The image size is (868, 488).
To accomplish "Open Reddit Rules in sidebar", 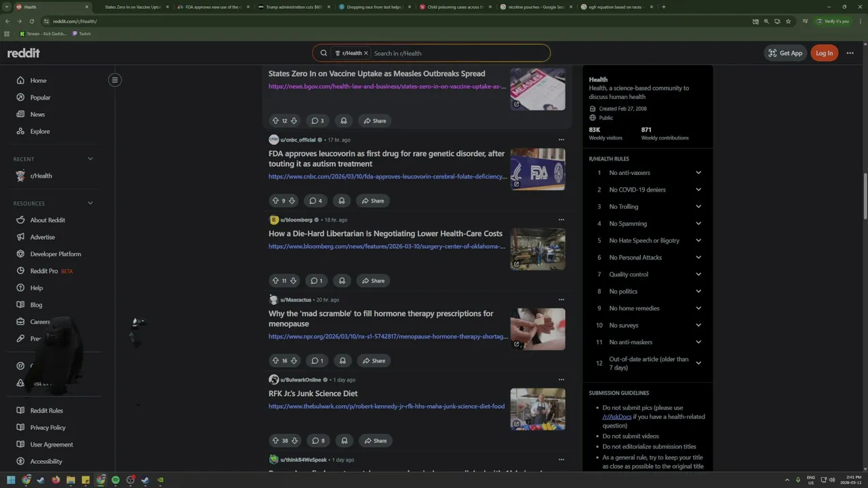I will (x=46, y=411).
